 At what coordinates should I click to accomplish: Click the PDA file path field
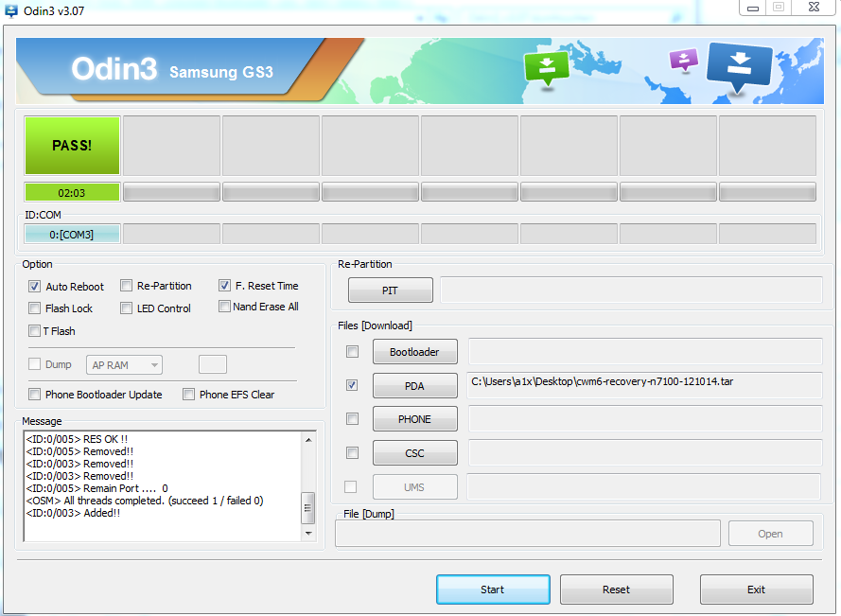(644, 385)
